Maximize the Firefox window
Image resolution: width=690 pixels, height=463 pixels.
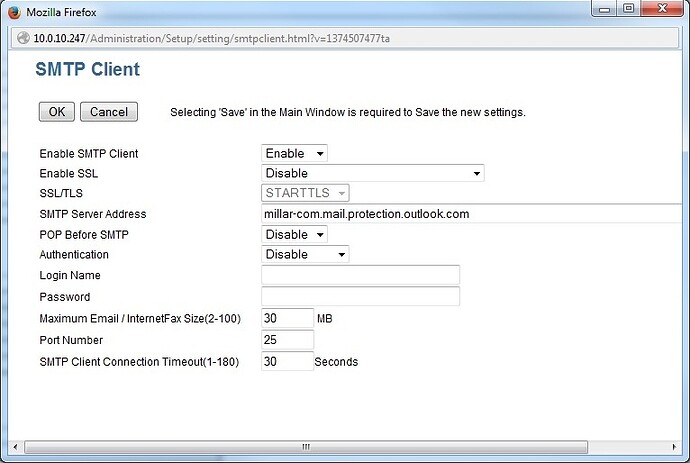628,9
